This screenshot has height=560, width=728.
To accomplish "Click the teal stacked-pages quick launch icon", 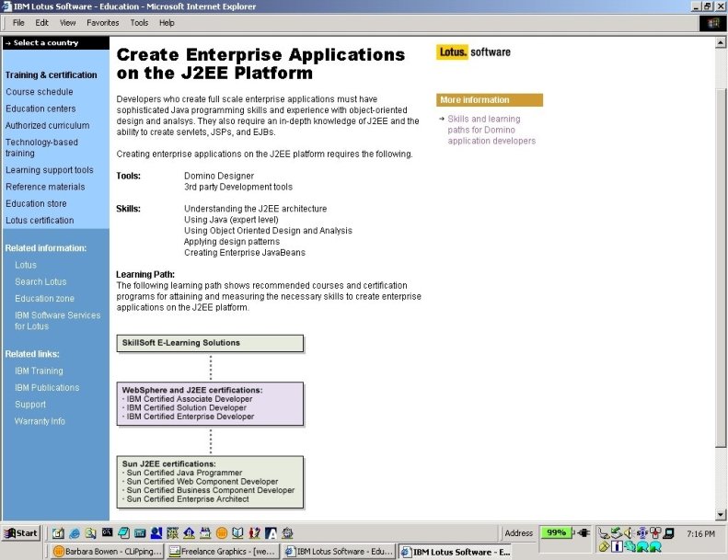I will coord(123,533).
